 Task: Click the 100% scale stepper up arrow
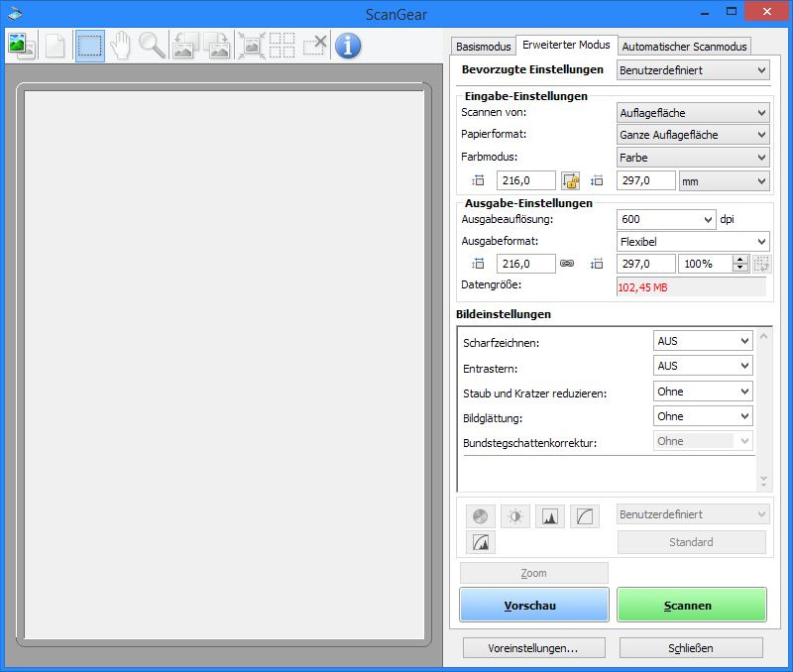pyautogui.click(x=739, y=260)
